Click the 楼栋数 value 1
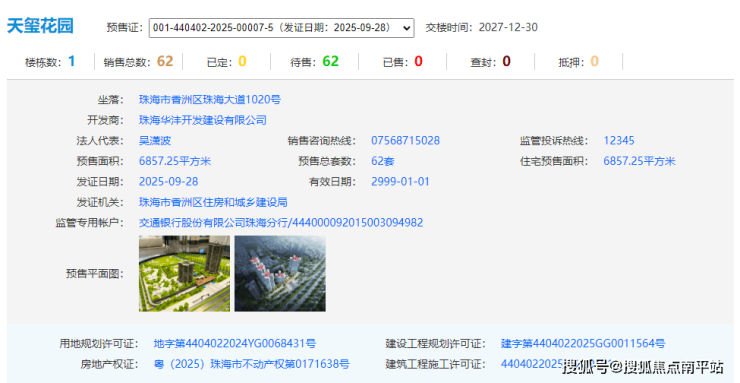 [x=71, y=61]
